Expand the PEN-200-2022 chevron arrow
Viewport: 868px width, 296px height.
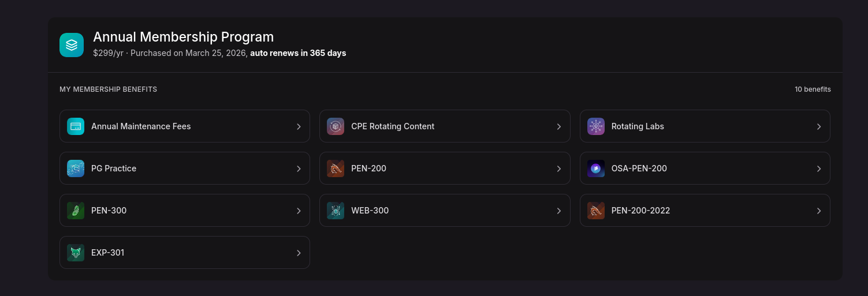819,211
